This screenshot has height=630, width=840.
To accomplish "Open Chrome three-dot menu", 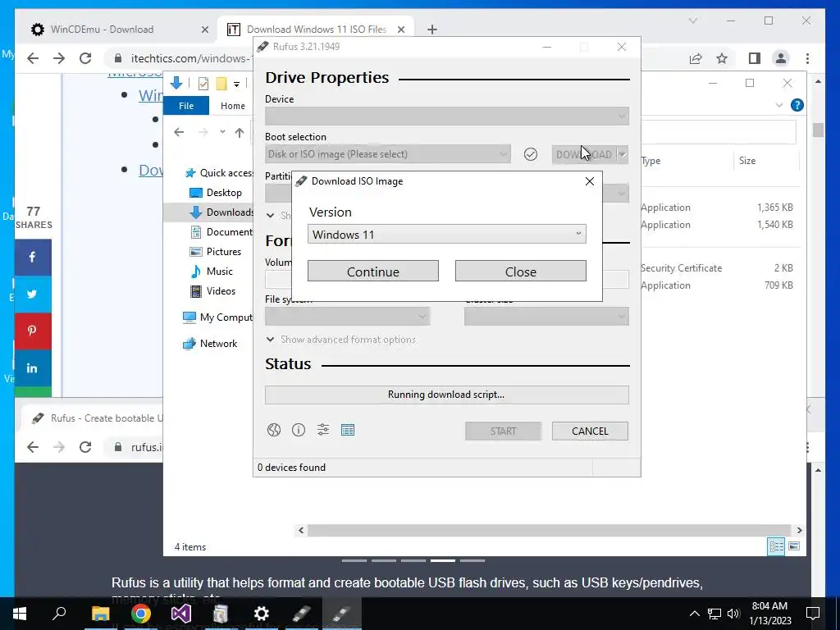I will (x=807, y=58).
